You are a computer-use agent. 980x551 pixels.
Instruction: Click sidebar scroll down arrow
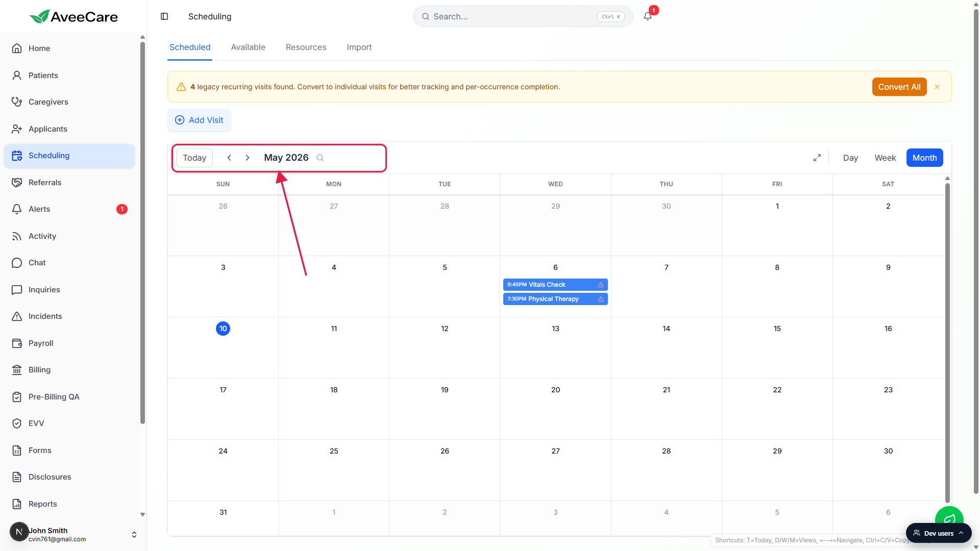(142, 514)
